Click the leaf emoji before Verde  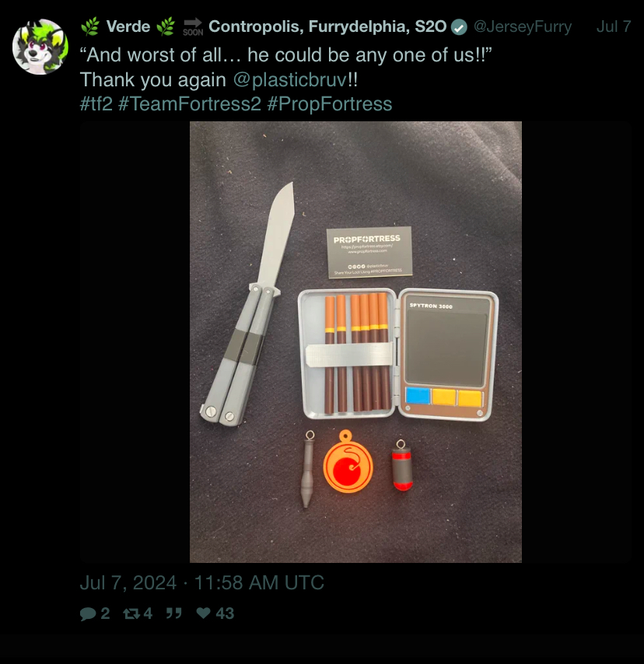pos(90,26)
